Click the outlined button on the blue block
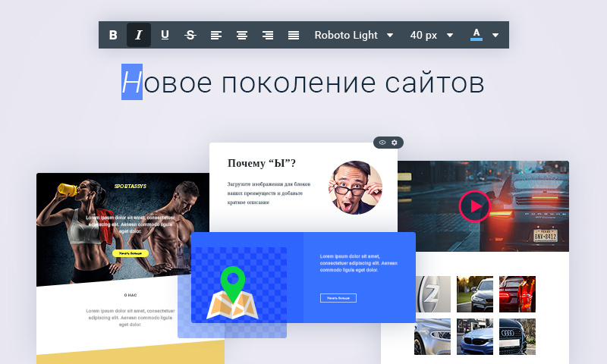607x364 pixels. coord(338,298)
